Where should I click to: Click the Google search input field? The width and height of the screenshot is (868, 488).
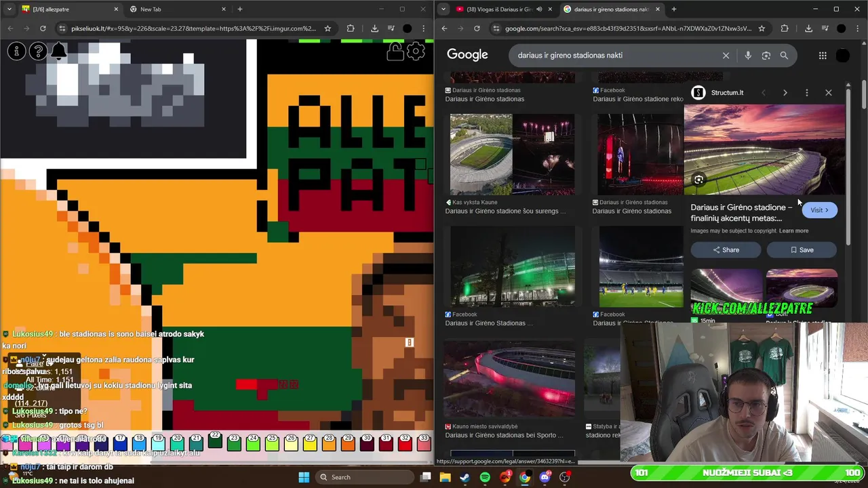(614, 56)
